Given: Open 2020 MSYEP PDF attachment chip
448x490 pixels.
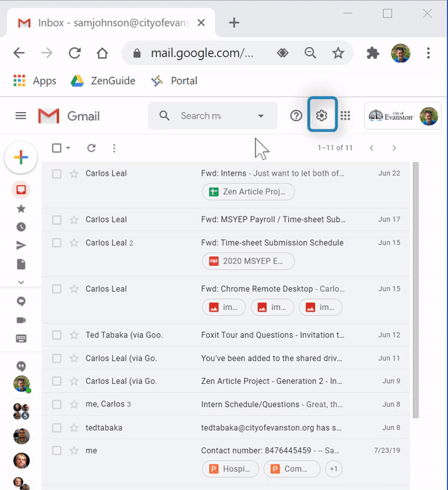Looking at the screenshot, I should 249,261.
